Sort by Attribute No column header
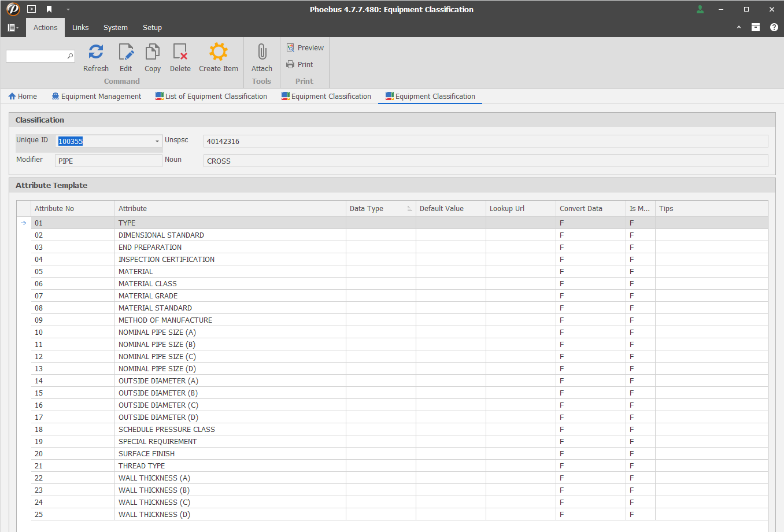The height and width of the screenshot is (532, 784). pyautogui.click(x=73, y=209)
